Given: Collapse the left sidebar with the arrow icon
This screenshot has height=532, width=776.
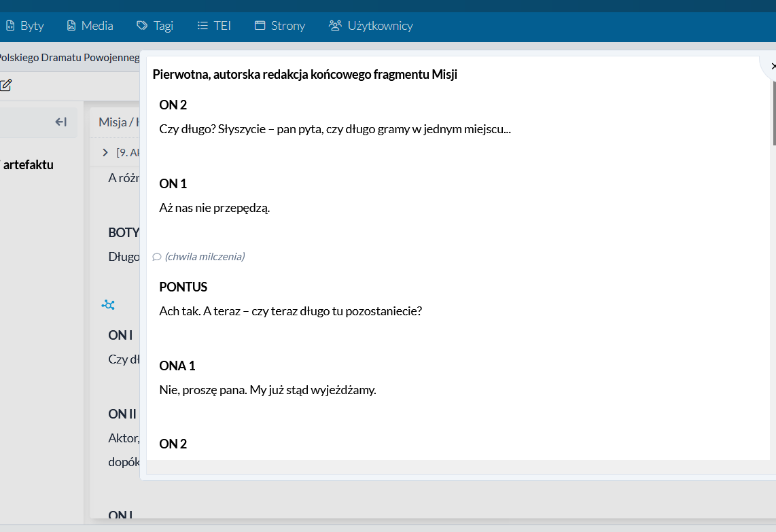Looking at the screenshot, I should pos(61,122).
